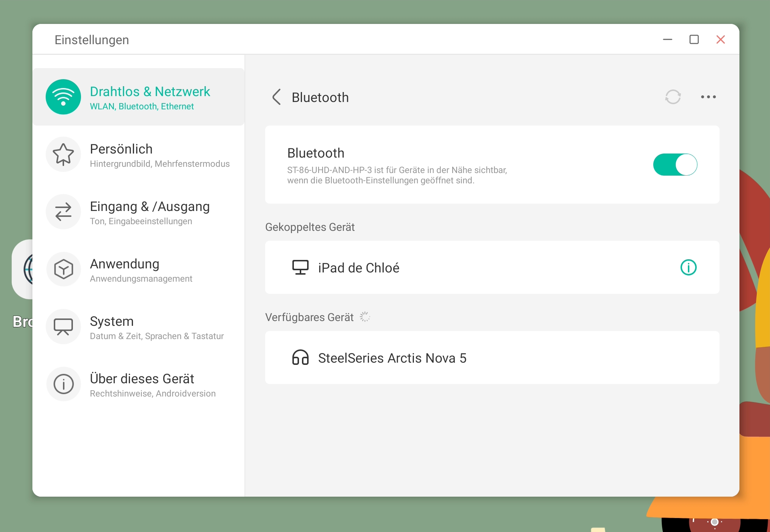This screenshot has height=532, width=770.
Task: Click the Einstellungen window title
Action: 92,40
